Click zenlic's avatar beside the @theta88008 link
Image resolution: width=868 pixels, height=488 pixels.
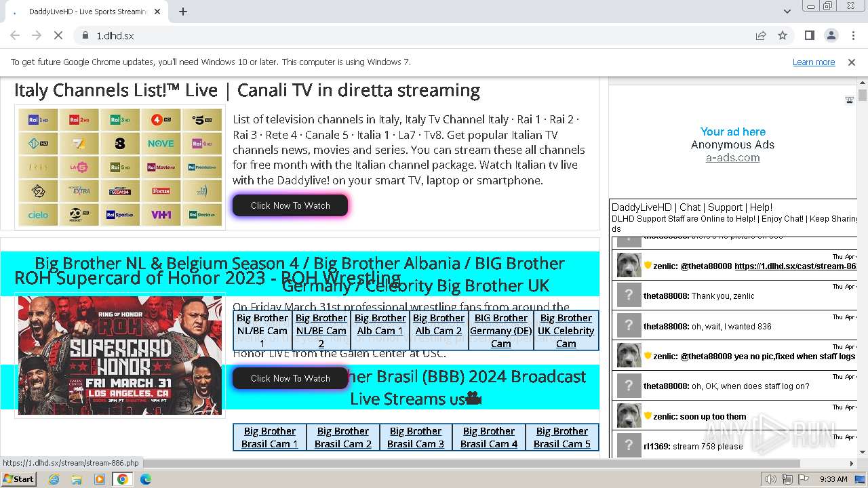(x=629, y=266)
